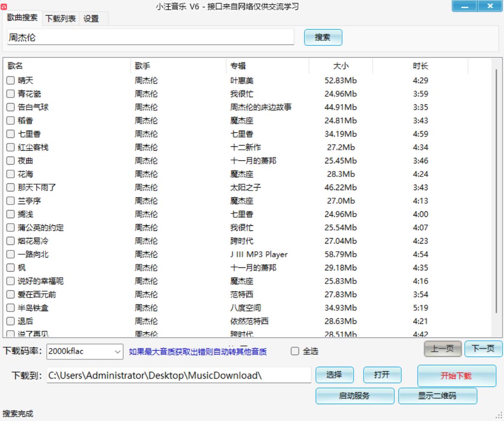
Task: Switch to the 歌曲搜索 tab
Action: tap(22, 18)
